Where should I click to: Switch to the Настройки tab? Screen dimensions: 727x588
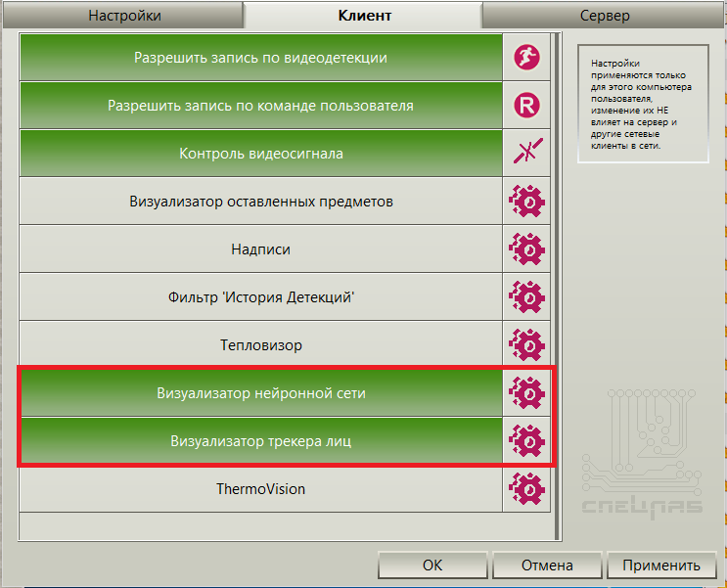click(124, 16)
